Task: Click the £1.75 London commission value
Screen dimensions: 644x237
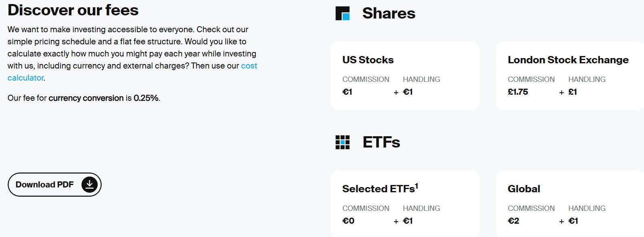Action: 518,92
